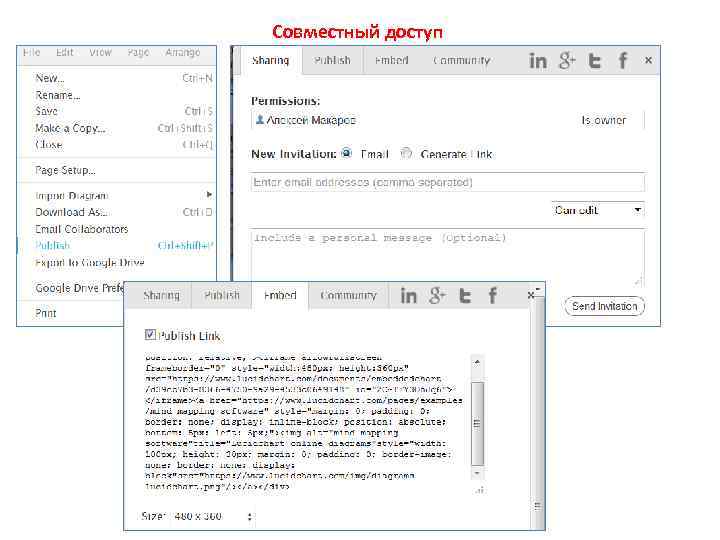The height and width of the screenshot is (540, 720).
Task: Share via Facebook icon in Sharing dialog
Action: (623, 60)
